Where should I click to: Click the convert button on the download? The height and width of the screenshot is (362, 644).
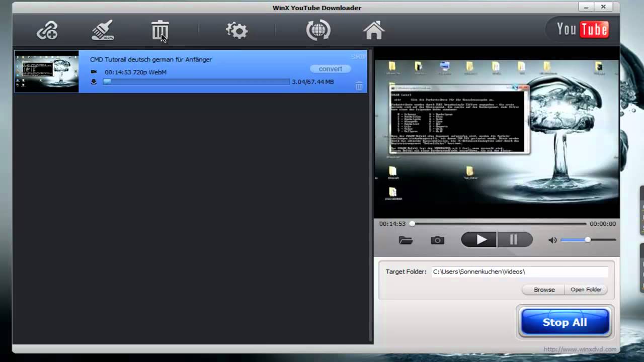click(x=330, y=69)
